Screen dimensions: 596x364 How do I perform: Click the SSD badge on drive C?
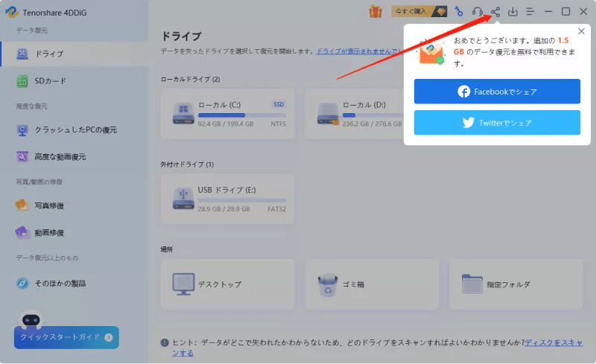279,104
